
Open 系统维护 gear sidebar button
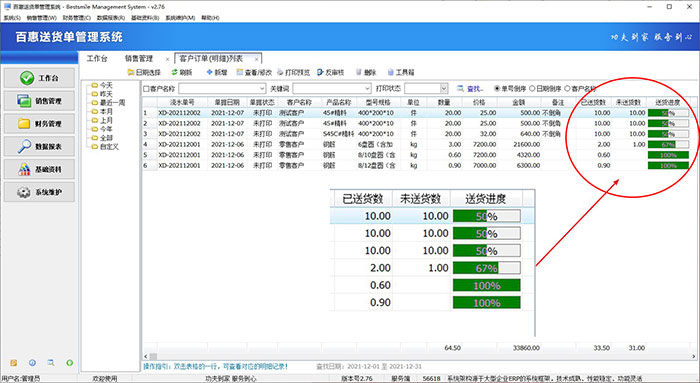point(39,192)
